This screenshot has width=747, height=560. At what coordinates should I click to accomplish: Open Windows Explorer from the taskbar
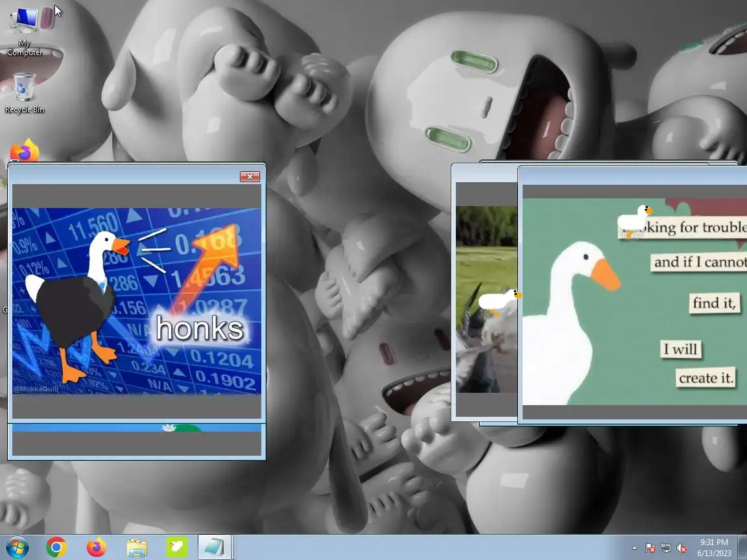[137, 548]
